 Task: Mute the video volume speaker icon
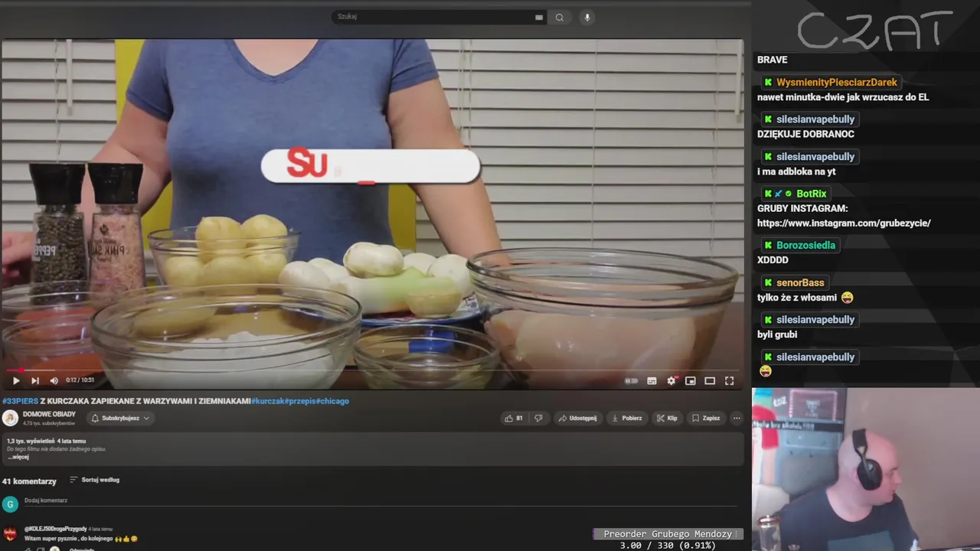click(54, 380)
